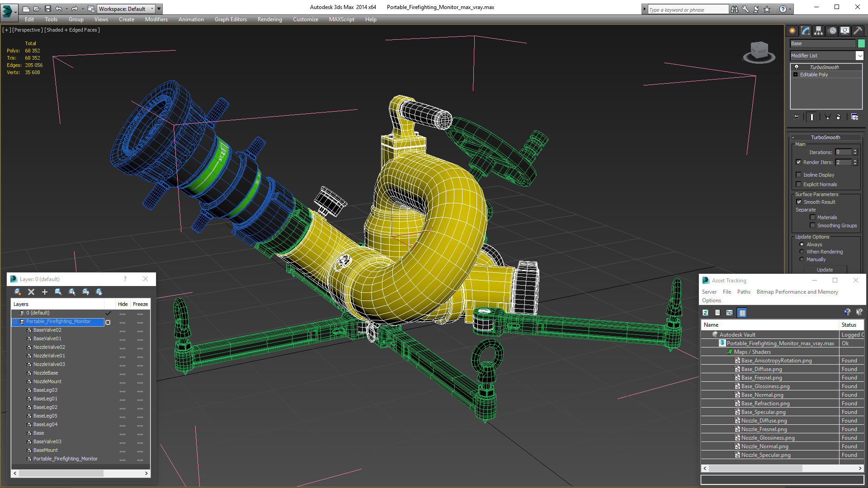Select the When Rendering update option

pyautogui.click(x=802, y=252)
